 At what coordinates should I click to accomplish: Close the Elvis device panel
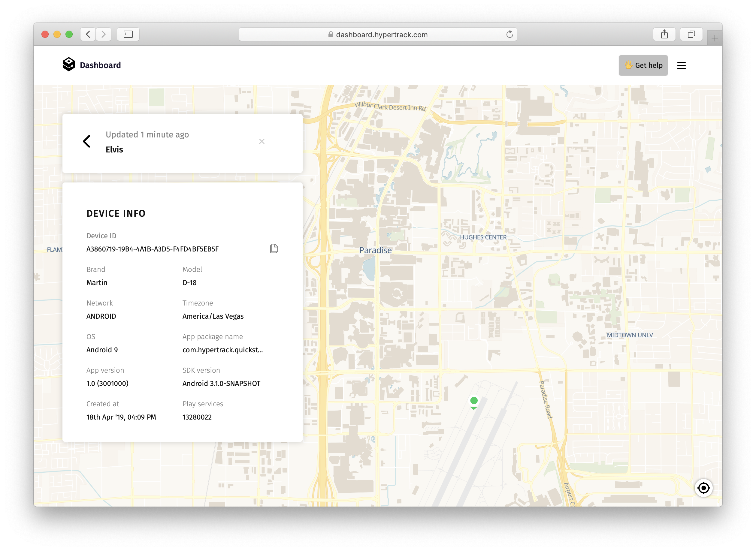[x=262, y=141]
